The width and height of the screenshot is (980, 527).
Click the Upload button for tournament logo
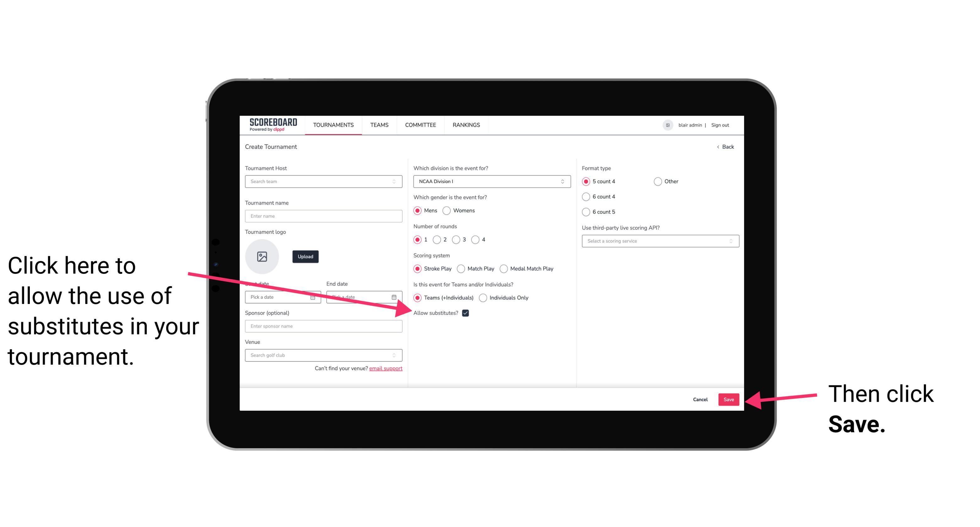tap(304, 256)
